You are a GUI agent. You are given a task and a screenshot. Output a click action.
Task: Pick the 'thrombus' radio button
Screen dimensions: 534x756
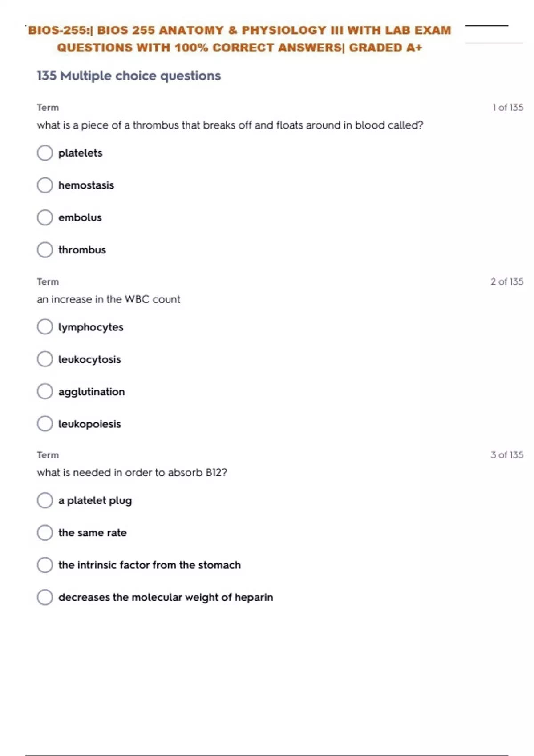click(x=45, y=250)
